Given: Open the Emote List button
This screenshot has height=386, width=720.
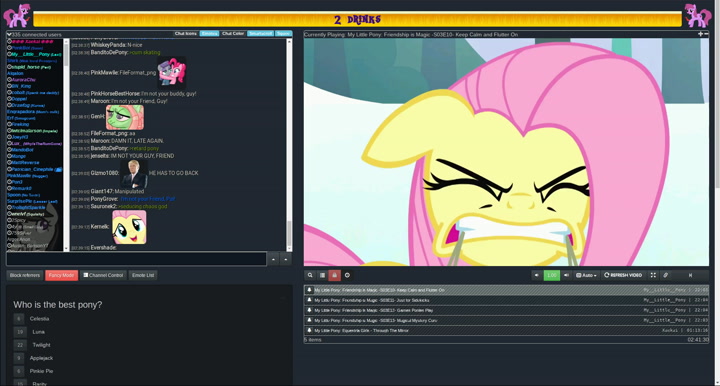Looking at the screenshot, I should tap(143, 275).
